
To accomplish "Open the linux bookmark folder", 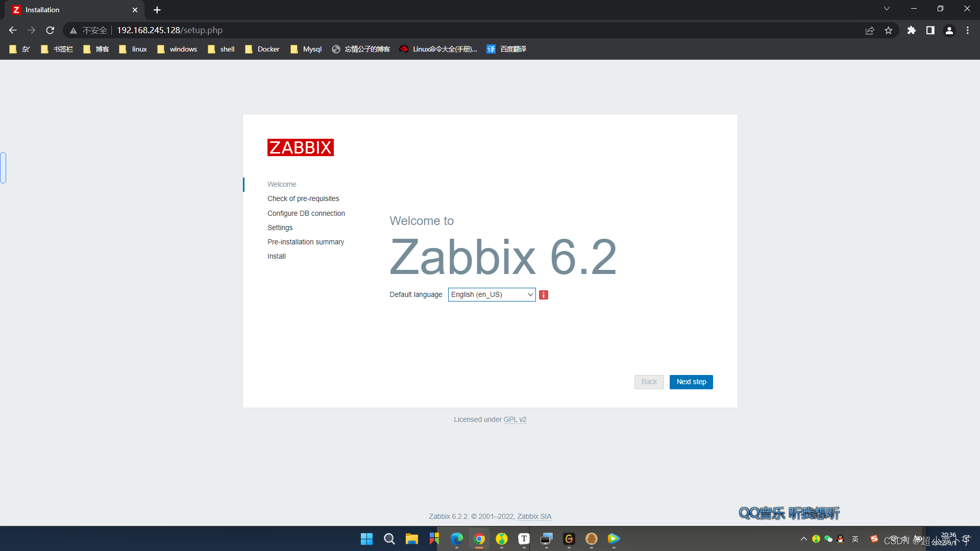I will click(x=133, y=49).
